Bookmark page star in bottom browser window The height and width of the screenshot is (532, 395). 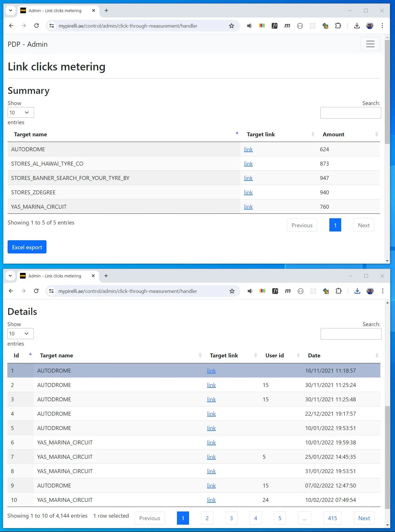click(232, 291)
